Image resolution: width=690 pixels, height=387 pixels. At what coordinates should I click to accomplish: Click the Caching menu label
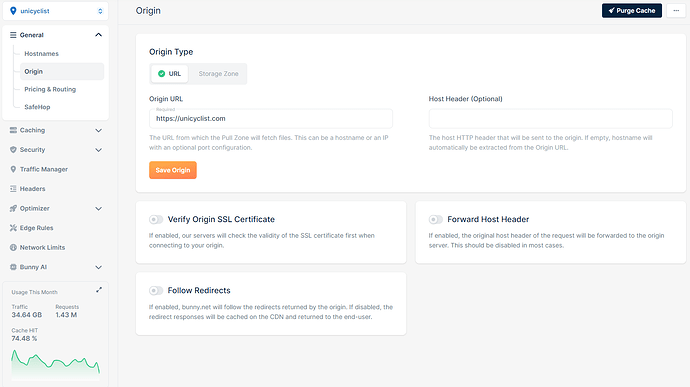[x=32, y=130]
